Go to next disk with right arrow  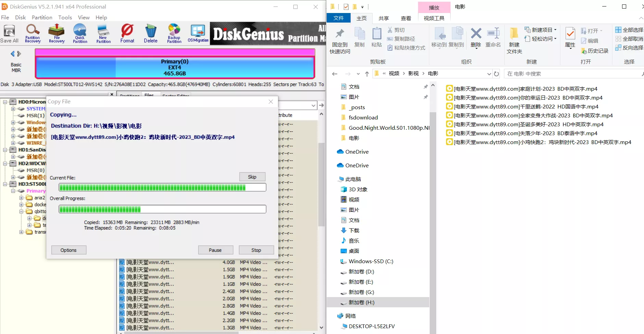[19, 54]
